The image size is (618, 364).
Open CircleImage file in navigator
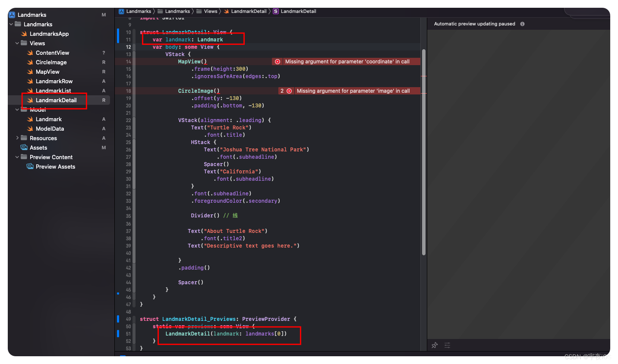coord(51,62)
